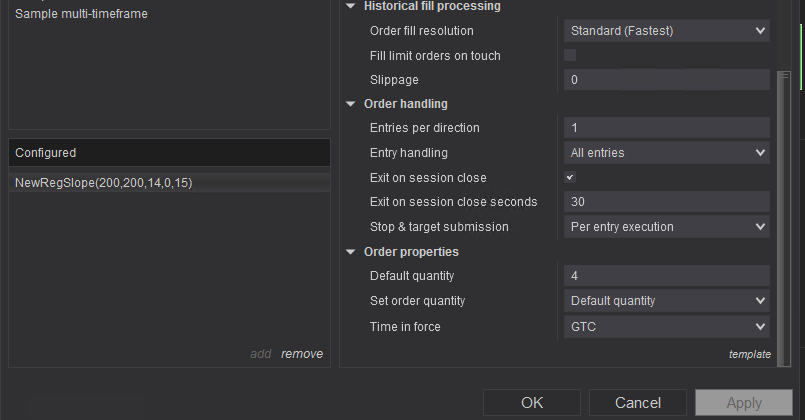Open the Order fill resolution dropdown
Screen dimensions: 805x420
point(666,31)
